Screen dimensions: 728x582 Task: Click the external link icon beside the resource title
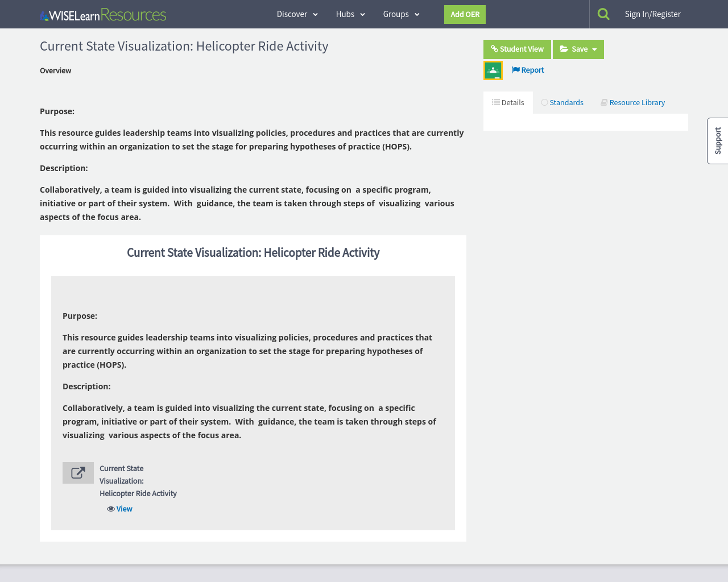click(x=78, y=472)
